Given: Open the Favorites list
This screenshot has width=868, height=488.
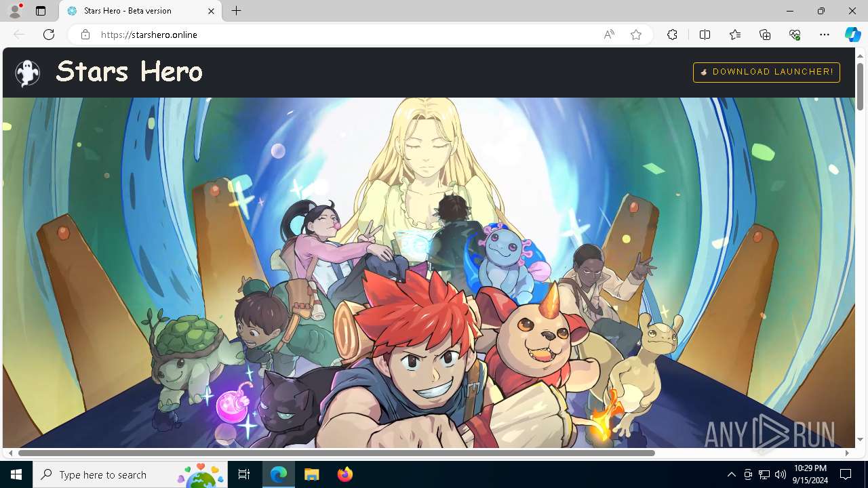Looking at the screenshot, I should click(x=735, y=35).
